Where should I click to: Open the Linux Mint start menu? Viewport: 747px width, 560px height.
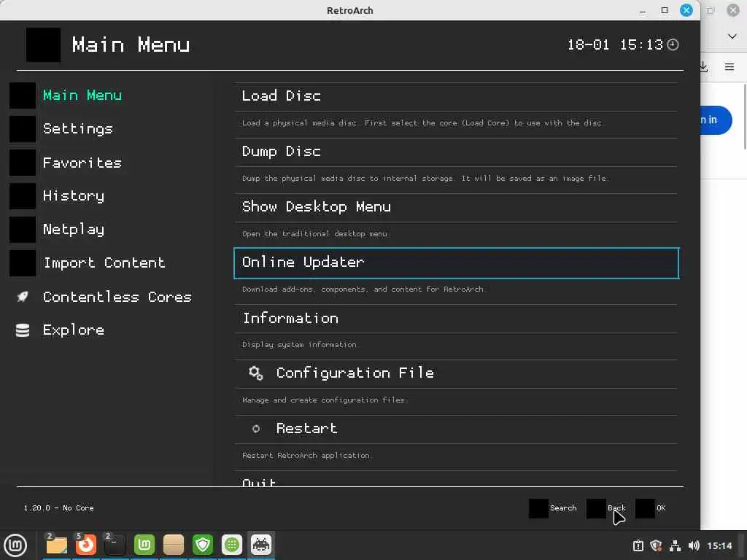tap(15, 545)
